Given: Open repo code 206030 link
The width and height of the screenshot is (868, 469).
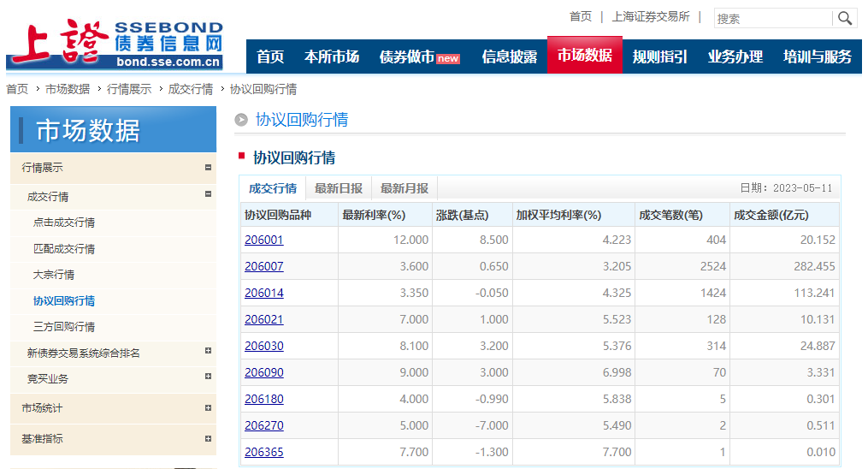Looking at the screenshot, I should [x=264, y=346].
